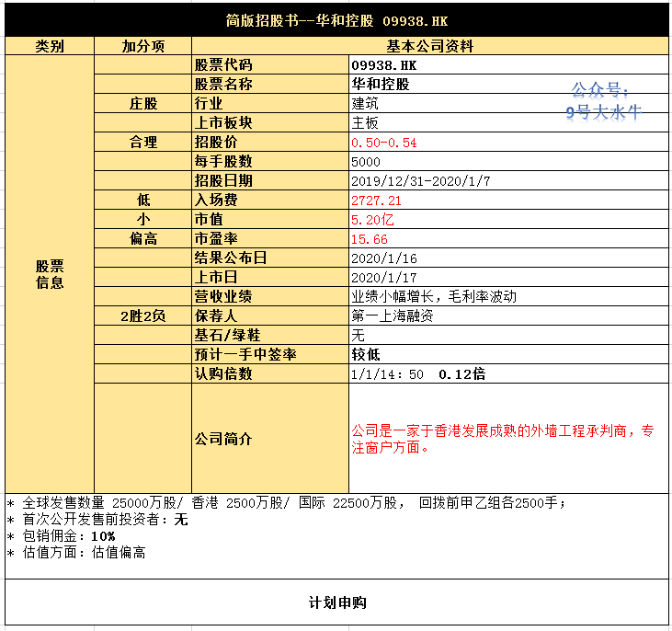Click the 上市日 label cell
672x631 pixels.
tap(270, 277)
